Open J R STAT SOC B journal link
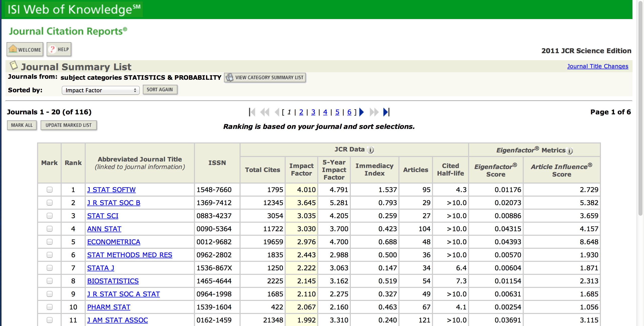The width and height of the screenshot is (644, 326). click(x=114, y=203)
